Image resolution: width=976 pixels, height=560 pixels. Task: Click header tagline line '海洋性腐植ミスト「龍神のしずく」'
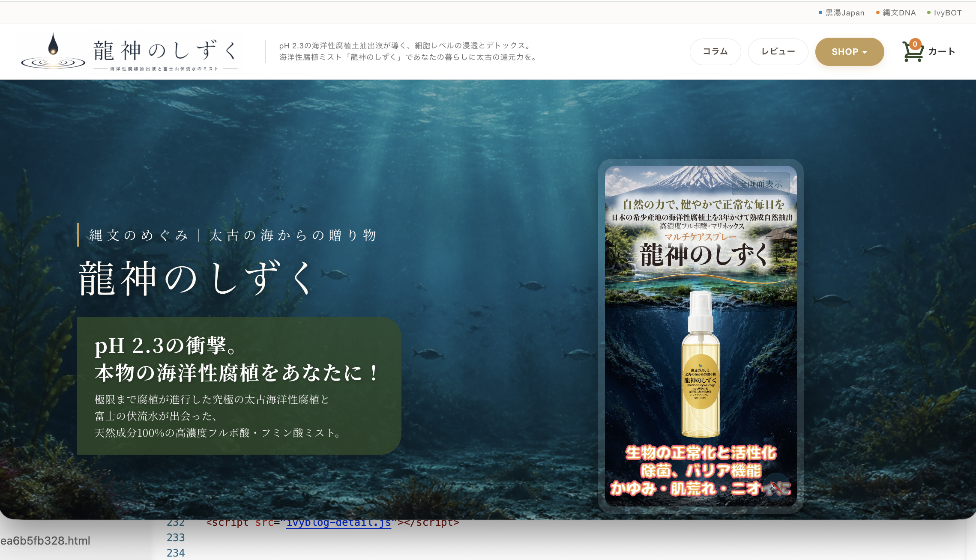(x=409, y=57)
